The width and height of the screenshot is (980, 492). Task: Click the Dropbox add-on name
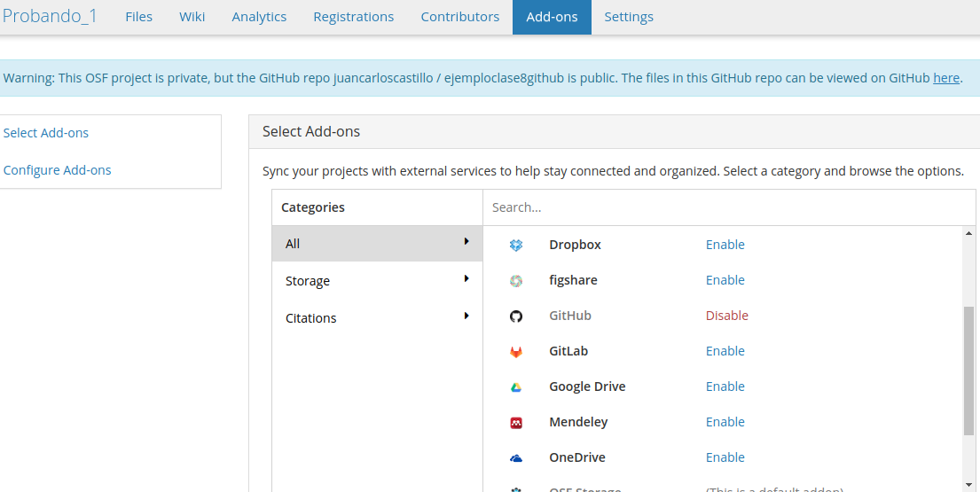point(575,245)
